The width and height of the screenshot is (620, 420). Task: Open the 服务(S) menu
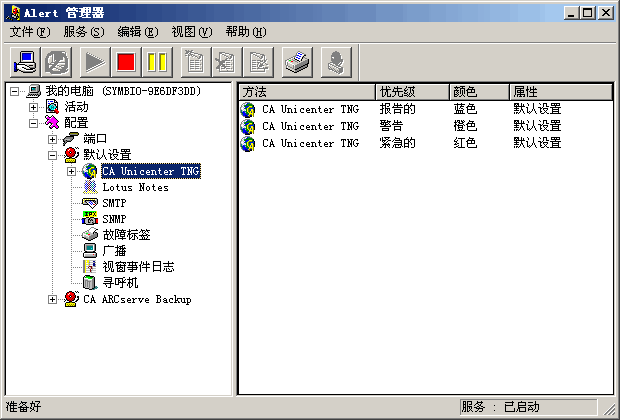[84, 32]
